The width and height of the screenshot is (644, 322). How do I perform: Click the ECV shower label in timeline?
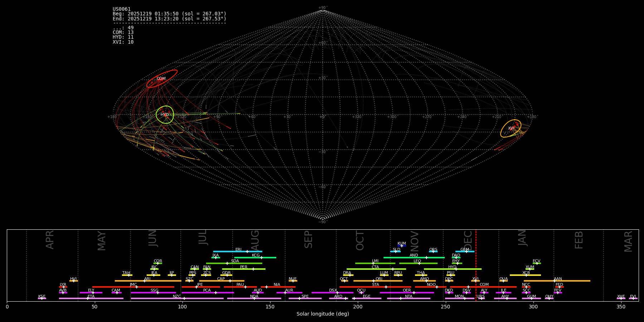[537, 261]
